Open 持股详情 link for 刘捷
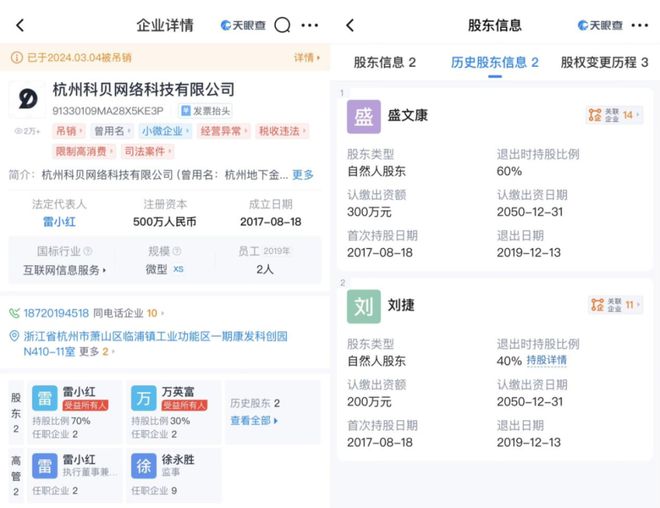The height and width of the screenshot is (508, 660). (x=546, y=361)
